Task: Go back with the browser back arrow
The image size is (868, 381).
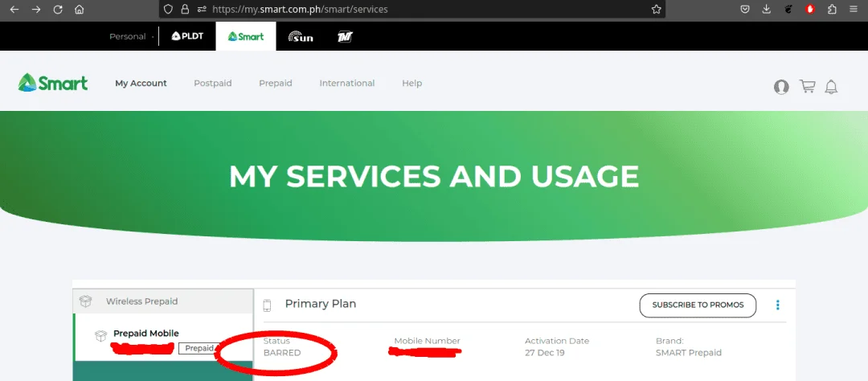Action: [x=14, y=10]
